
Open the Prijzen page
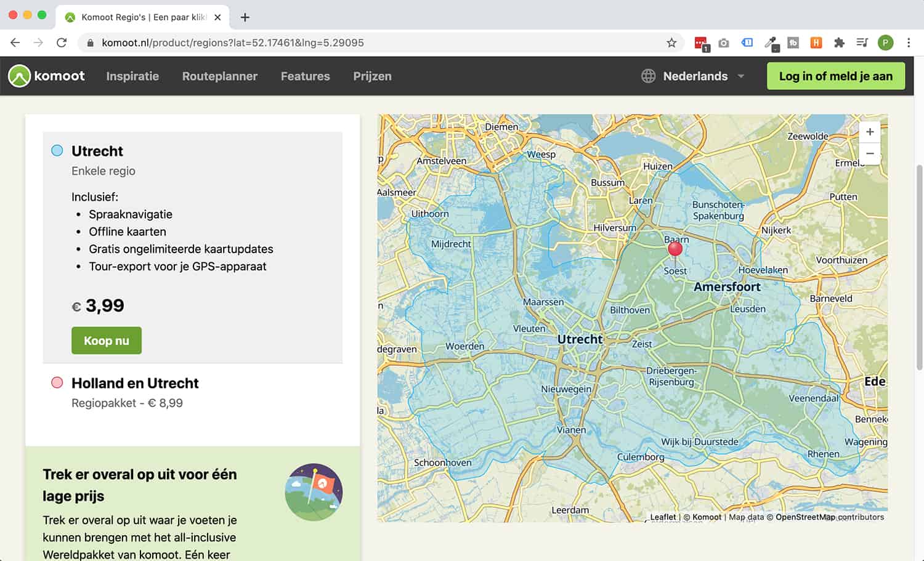[372, 76]
